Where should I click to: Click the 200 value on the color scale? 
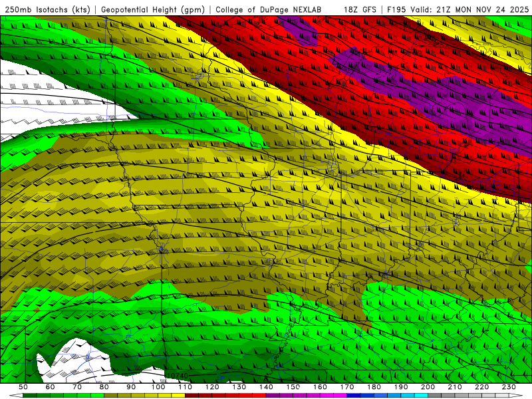click(428, 387)
